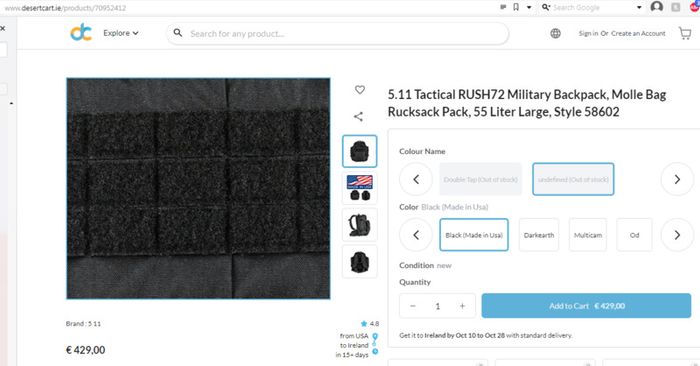The height and width of the screenshot is (366, 700).
Task: Increase quantity with plus button
Action: coord(462,306)
